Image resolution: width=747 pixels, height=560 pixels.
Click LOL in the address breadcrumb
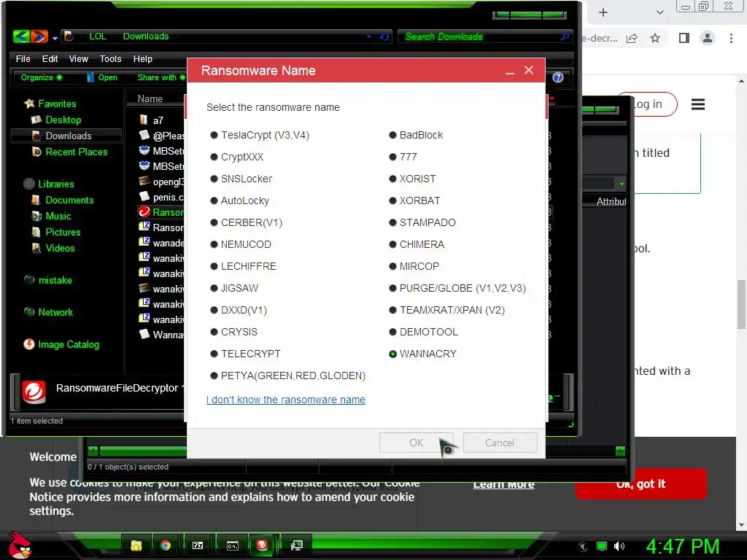[x=98, y=36]
